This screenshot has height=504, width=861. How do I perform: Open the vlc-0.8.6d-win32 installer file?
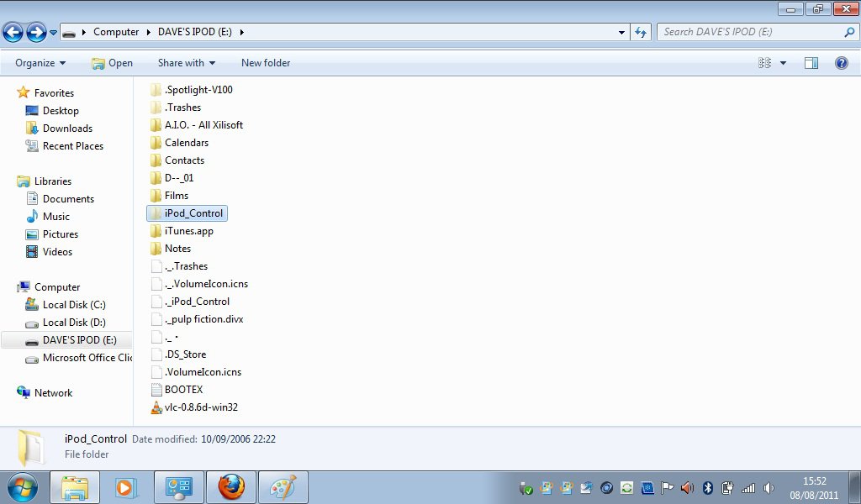(200, 407)
